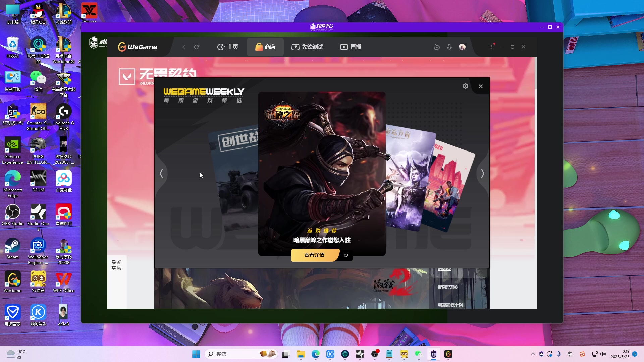Click the 查看详情 button

pyautogui.click(x=314, y=255)
